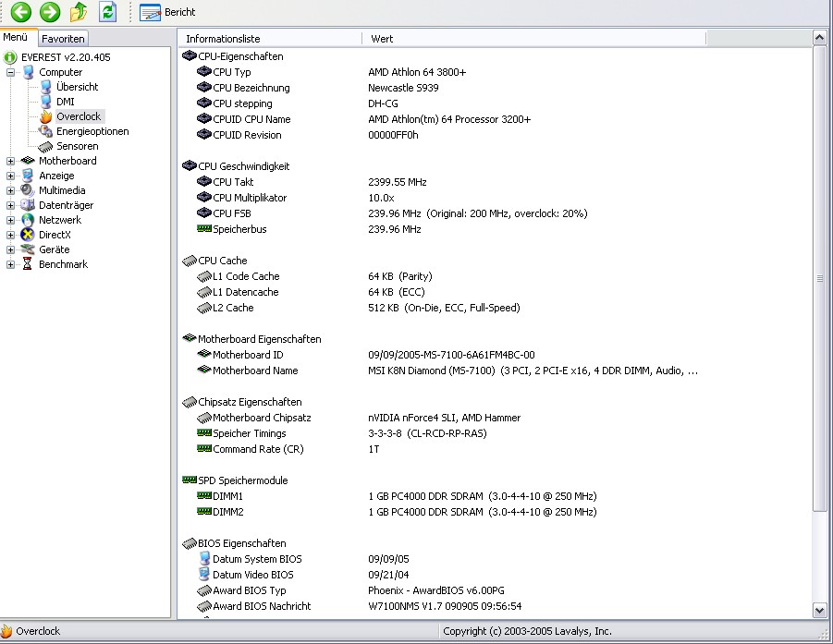This screenshot has height=644, width=833.
Task: Expand the Geräte node
Action: click(10, 249)
